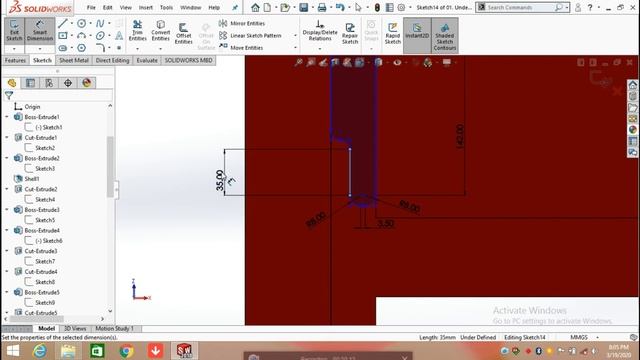Screen dimensions: 640x360
Task: Click the Windows Start button
Action: tap(13, 351)
